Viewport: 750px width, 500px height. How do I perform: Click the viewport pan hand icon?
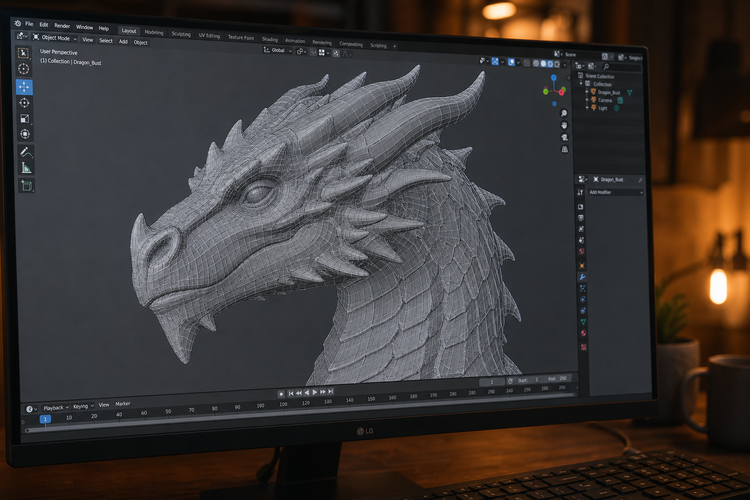[564, 125]
